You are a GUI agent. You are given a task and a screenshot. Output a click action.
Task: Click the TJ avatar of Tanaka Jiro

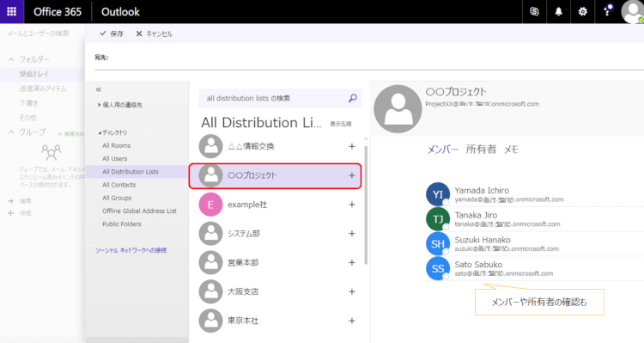[438, 219]
